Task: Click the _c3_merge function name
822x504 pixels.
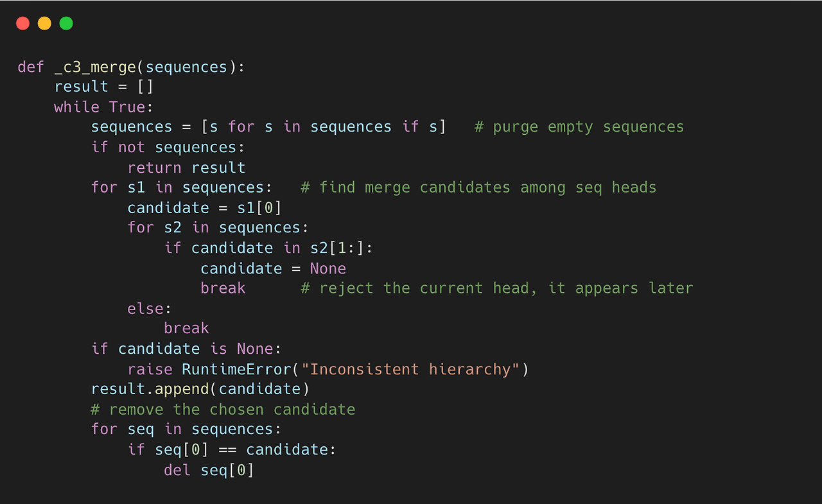Action: point(96,67)
